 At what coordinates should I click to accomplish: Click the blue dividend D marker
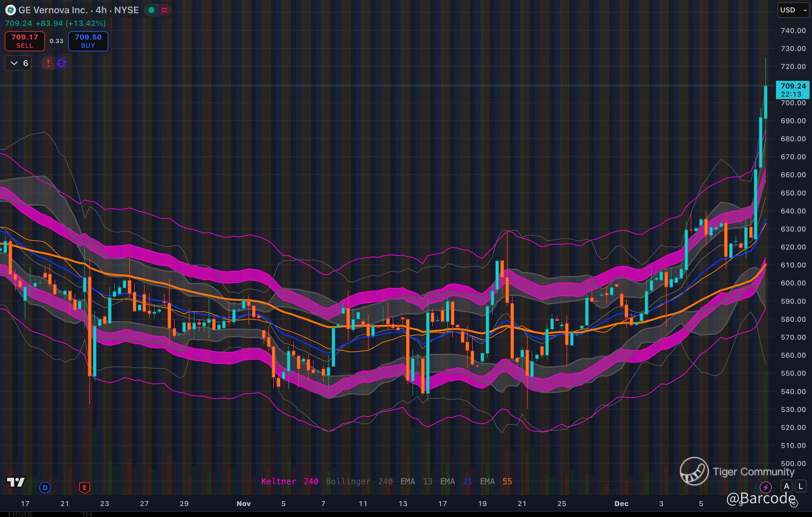(x=45, y=487)
